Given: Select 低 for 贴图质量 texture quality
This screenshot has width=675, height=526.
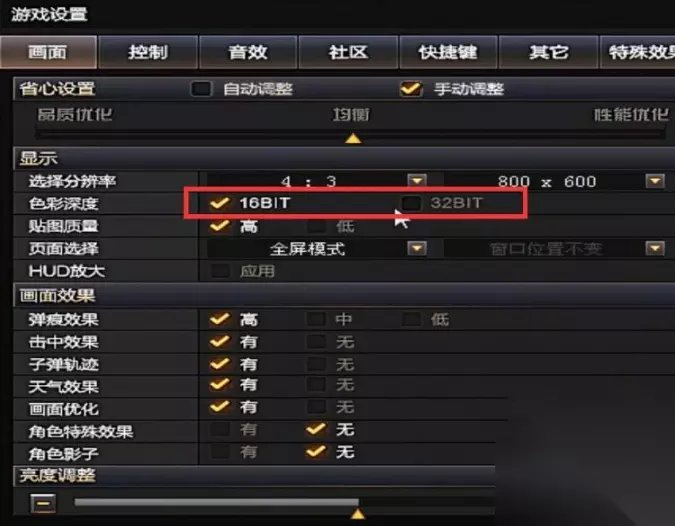Looking at the screenshot, I should (x=316, y=226).
